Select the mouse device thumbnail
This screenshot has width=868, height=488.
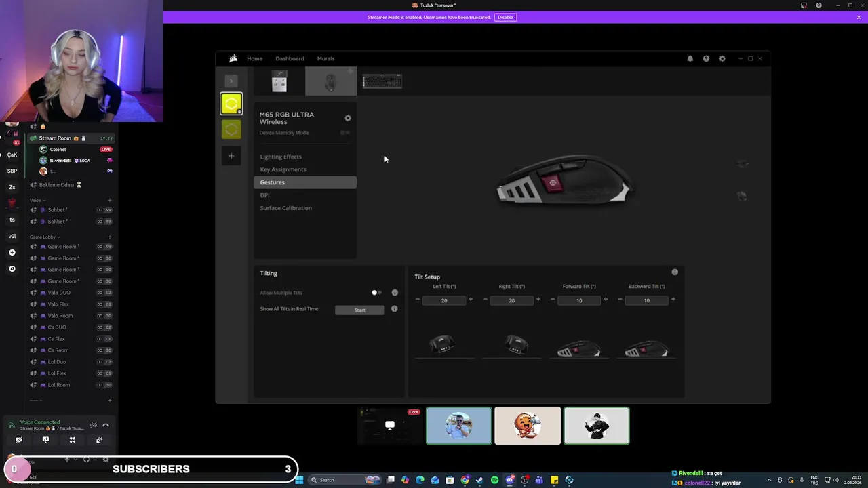[330, 81]
